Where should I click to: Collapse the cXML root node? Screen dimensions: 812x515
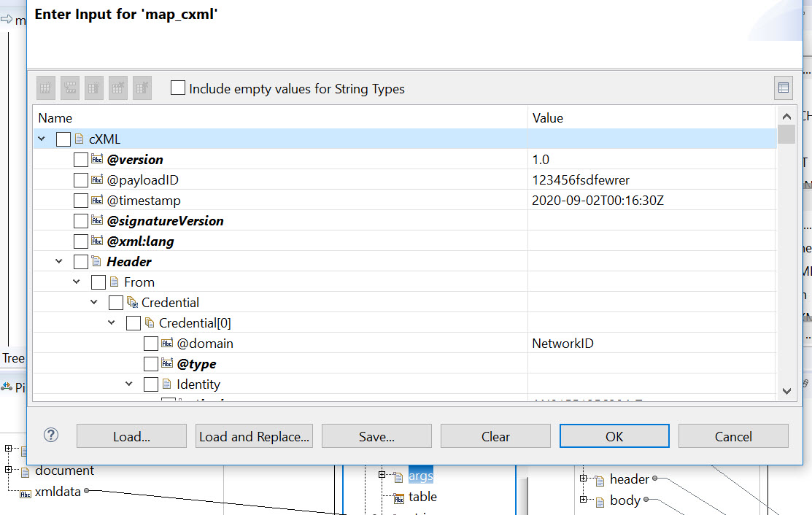pyautogui.click(x=42, y=139)
